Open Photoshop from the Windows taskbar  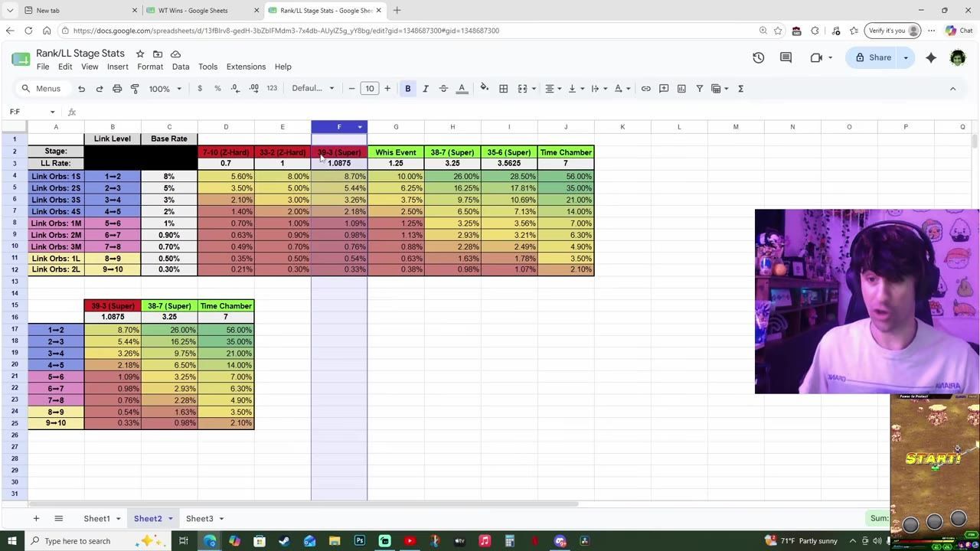(x=360, y=541)
